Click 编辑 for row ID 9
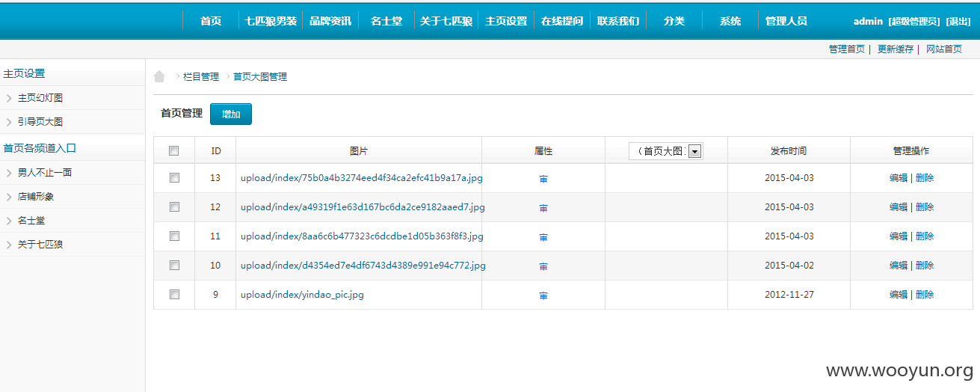 pos(899,295)
